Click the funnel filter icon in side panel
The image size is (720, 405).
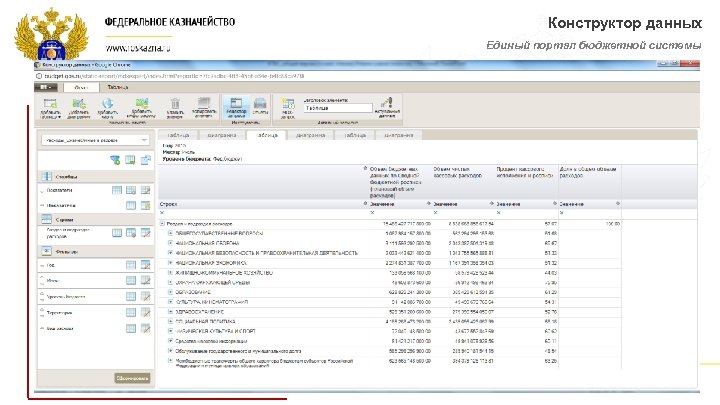point(115,160)
